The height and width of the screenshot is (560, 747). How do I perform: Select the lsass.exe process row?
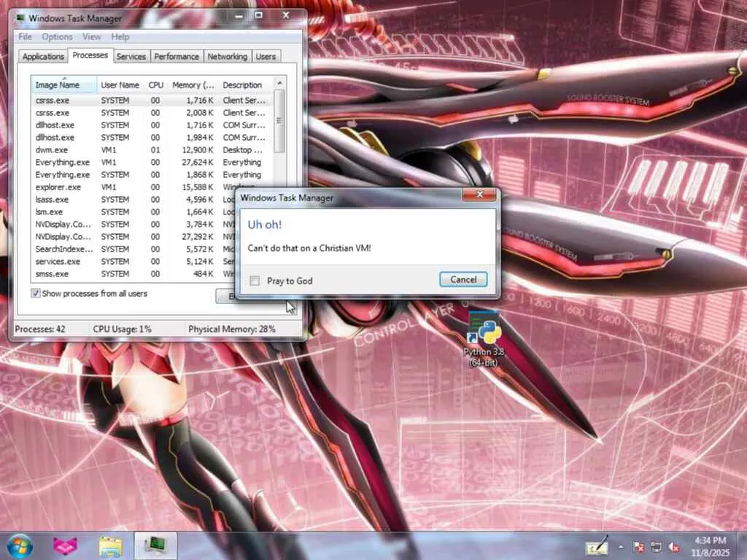tap(133, 200)
